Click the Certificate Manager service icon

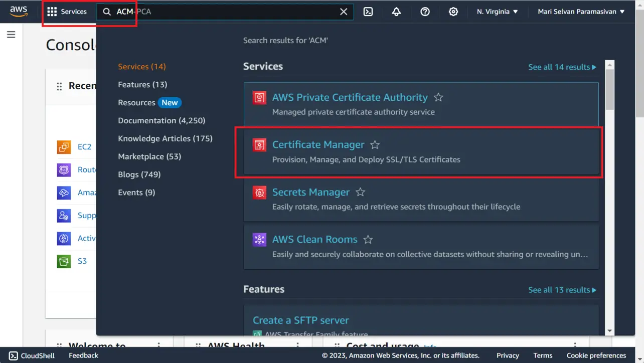click(x=259, y=145)
